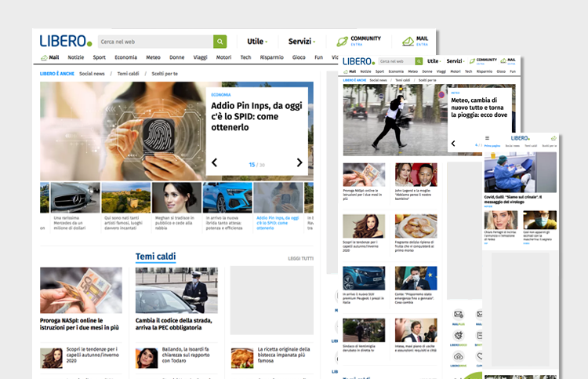Select Social news in desktop sub-navigation
The width and height of the screenshot is (588, 379).
92,74
